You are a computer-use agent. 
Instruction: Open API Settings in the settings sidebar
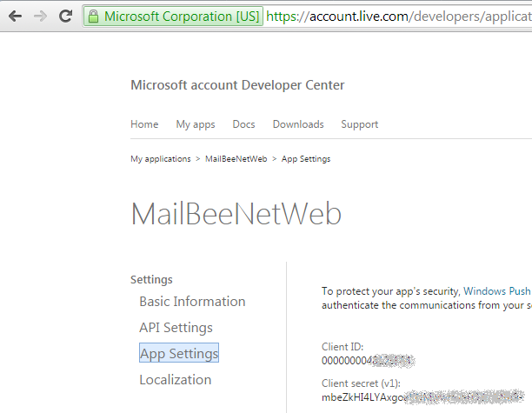pos(176,328)
